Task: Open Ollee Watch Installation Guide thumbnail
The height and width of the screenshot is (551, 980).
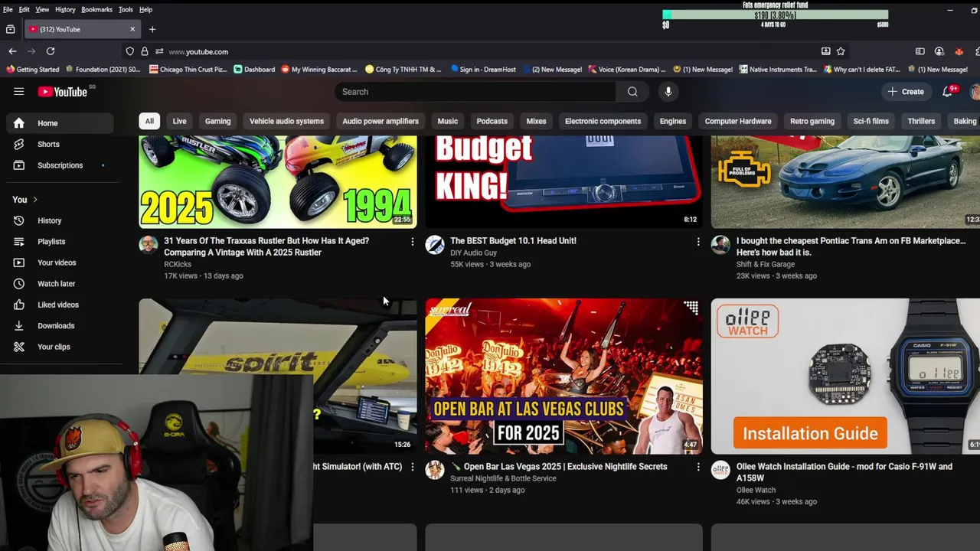Action: (845, 377)
